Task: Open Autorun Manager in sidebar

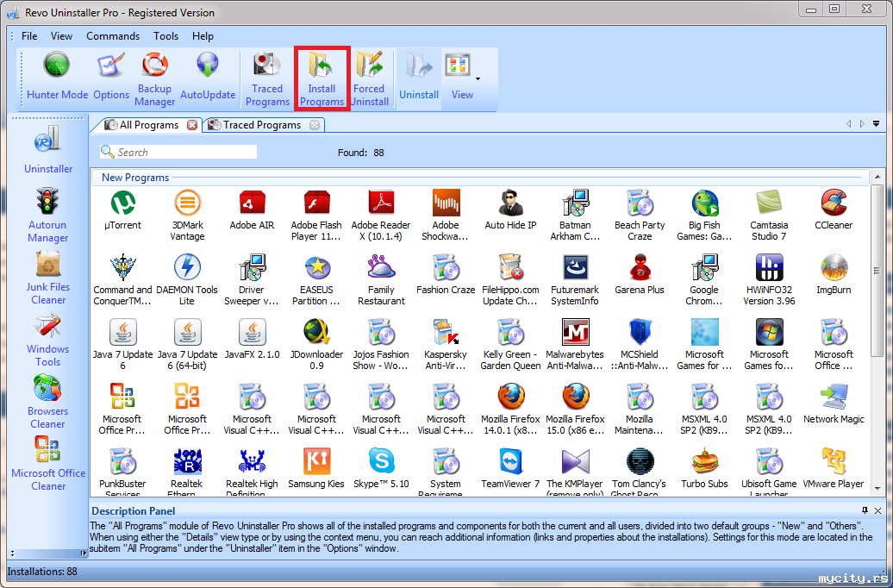Action: point(48,216)
